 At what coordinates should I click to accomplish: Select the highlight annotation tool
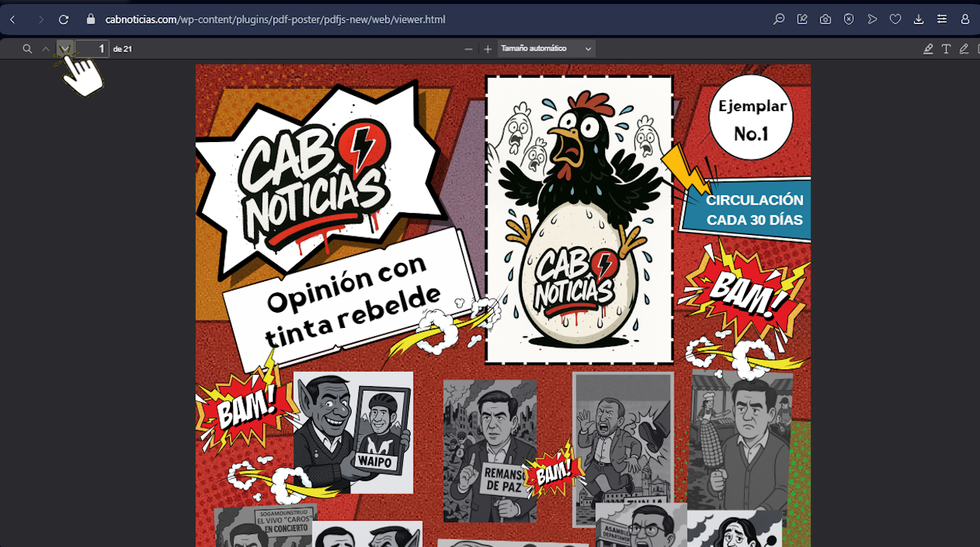coord(928,49)
